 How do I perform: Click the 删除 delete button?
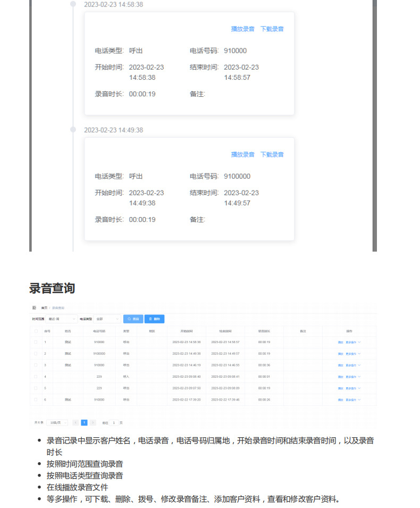[x=155, y=319]
